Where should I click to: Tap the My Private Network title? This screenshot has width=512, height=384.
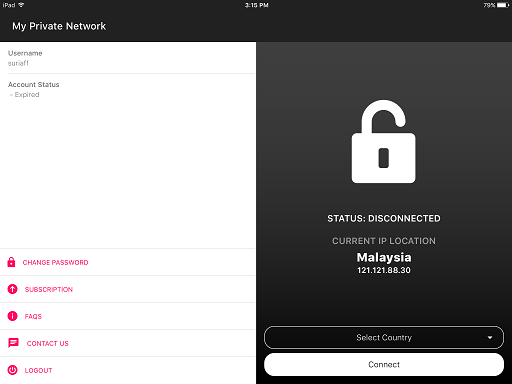coord(59,26)
